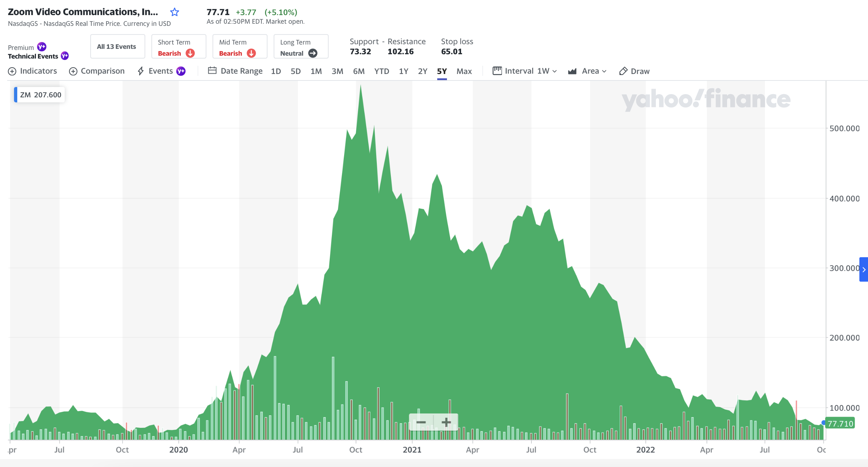The width and height of the screenshot is (868, 467).
Task: Zoom out chart with minus button
Action: (421, 422)
